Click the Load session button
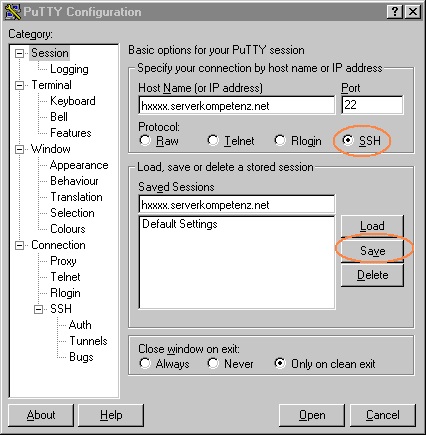The image size is (426, 436). coord(372,226)
